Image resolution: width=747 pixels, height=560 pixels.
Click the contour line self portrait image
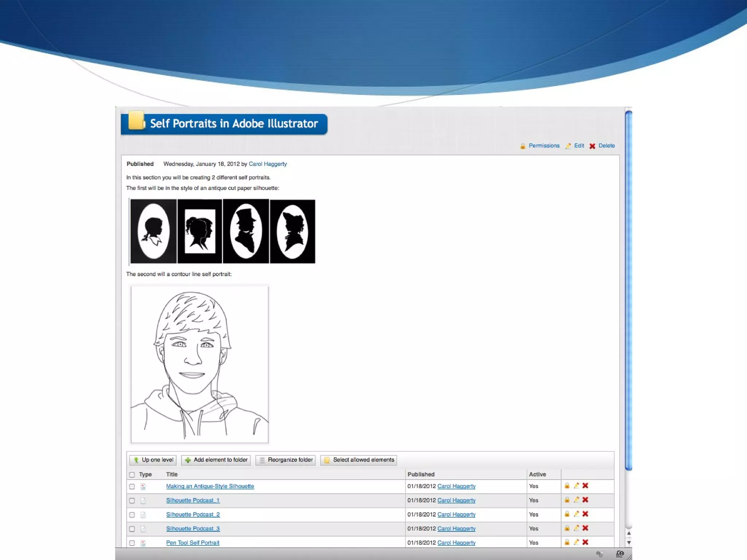[200, 364]
